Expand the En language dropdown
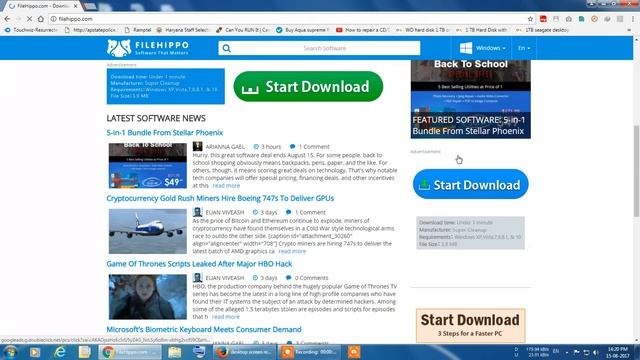Image resolution: width=640 pixels, height=360 pixels. (x=524, y=48)
